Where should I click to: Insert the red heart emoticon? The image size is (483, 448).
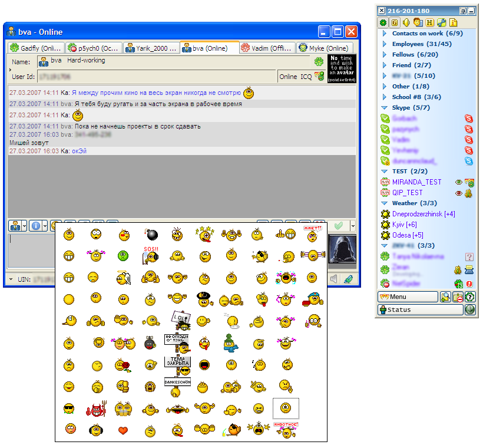pos(123,430)
